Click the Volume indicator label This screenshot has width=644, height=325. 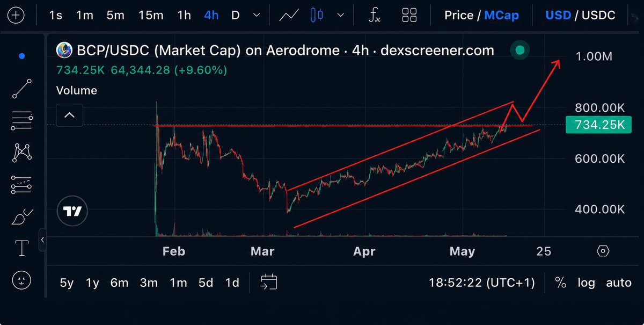click(x=77, y=90)
